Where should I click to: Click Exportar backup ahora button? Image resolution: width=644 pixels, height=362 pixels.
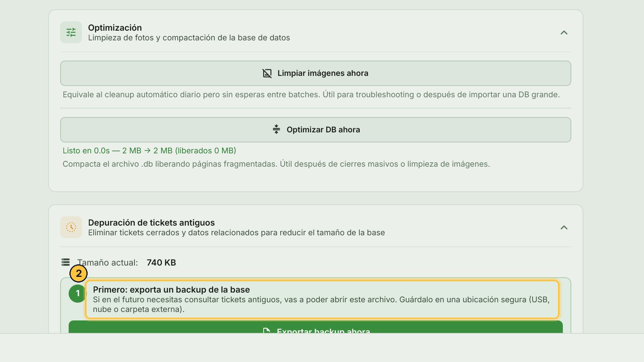point(316,327)
